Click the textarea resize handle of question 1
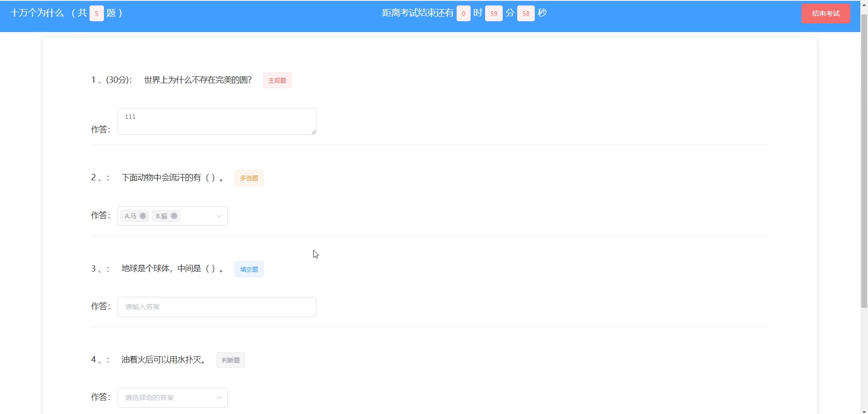 pyautogui.click(x=313, y=132)
